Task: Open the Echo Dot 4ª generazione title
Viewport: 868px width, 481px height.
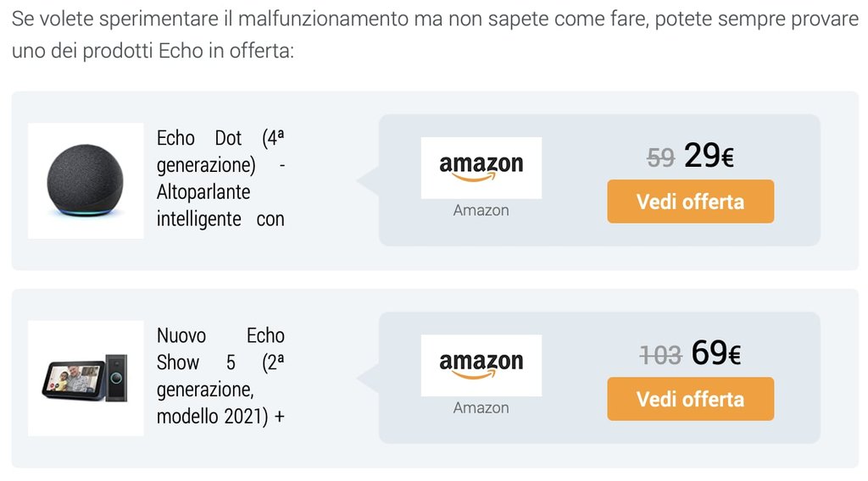Action: click(220, 178)
